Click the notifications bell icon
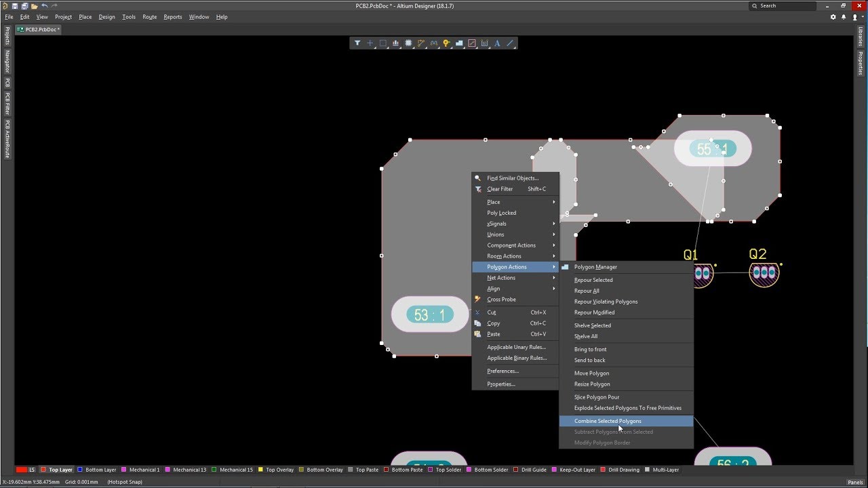 [x=844, y=17]
